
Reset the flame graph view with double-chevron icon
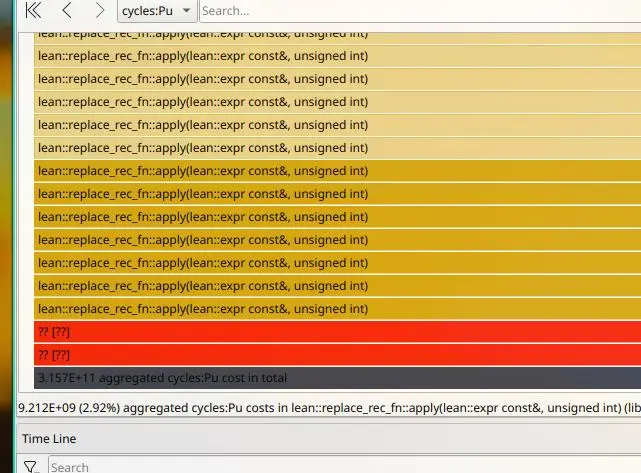33,11
